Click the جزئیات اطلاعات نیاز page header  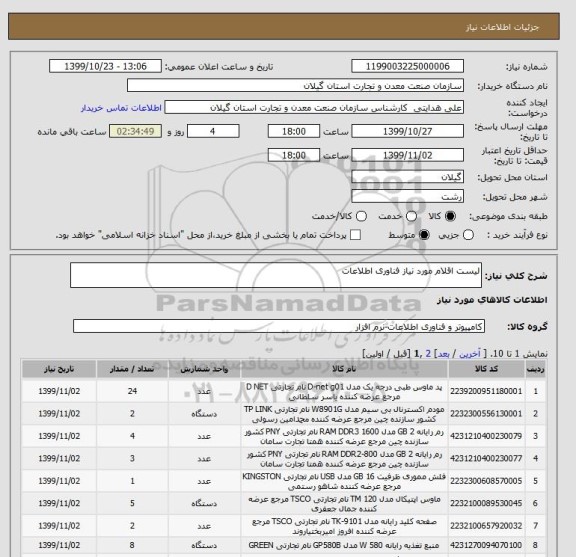503,28
